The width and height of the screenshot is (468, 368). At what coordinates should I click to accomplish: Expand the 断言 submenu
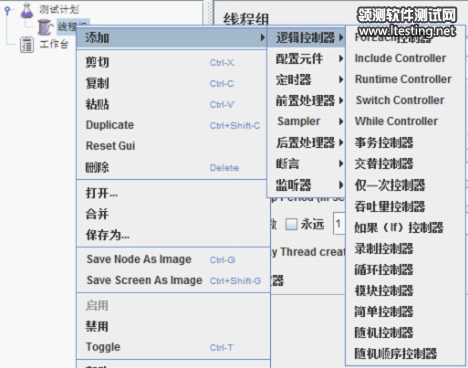click(x=306, y=164)
